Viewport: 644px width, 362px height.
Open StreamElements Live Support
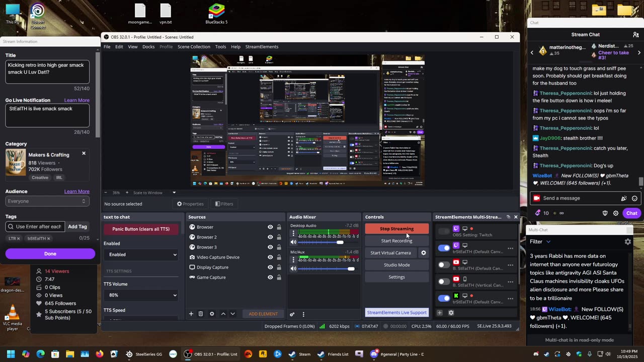pyautogui.click(x=397, y=313)
